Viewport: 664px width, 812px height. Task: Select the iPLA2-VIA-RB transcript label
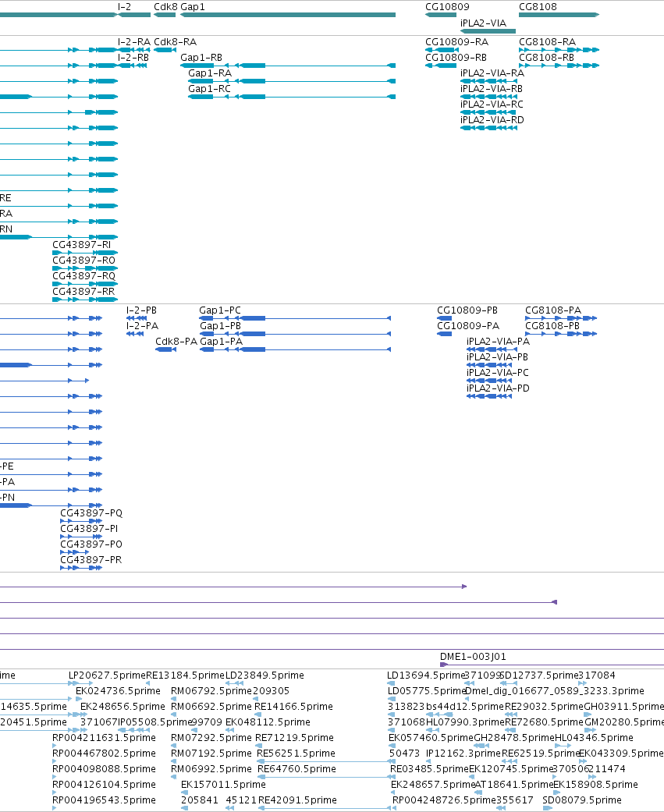pyautogui.click(x=492, y=89)
